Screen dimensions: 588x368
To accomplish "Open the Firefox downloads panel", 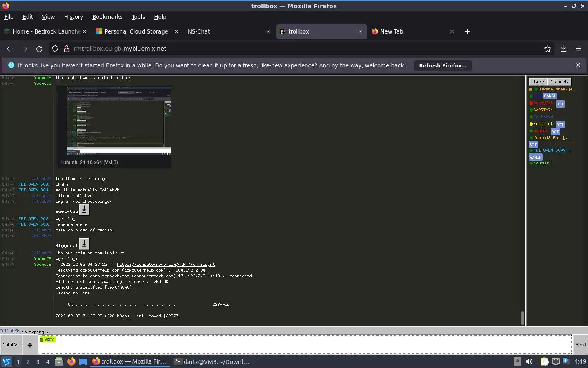I will click(563, 49).
